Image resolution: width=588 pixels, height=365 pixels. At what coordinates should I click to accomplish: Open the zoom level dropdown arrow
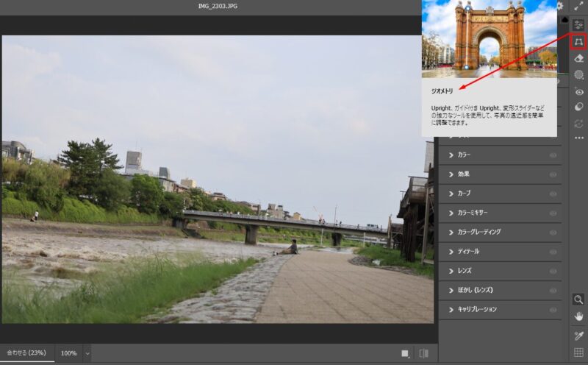pos(87,353)
